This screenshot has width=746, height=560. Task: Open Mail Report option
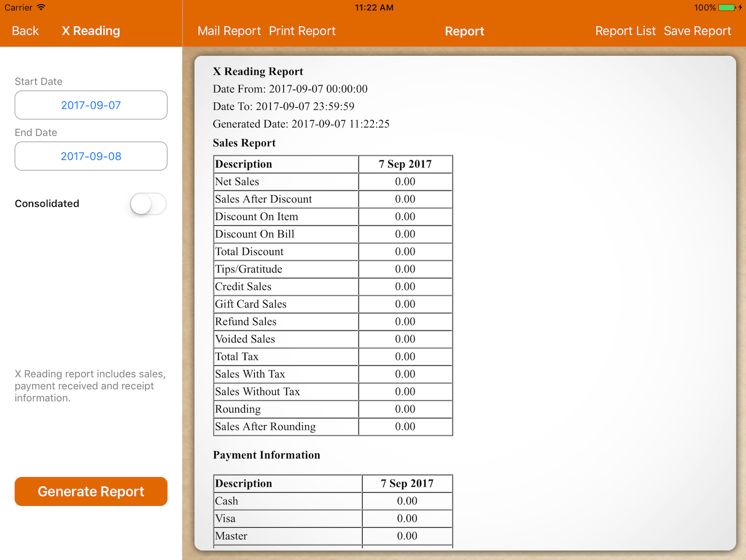(229, 31)
